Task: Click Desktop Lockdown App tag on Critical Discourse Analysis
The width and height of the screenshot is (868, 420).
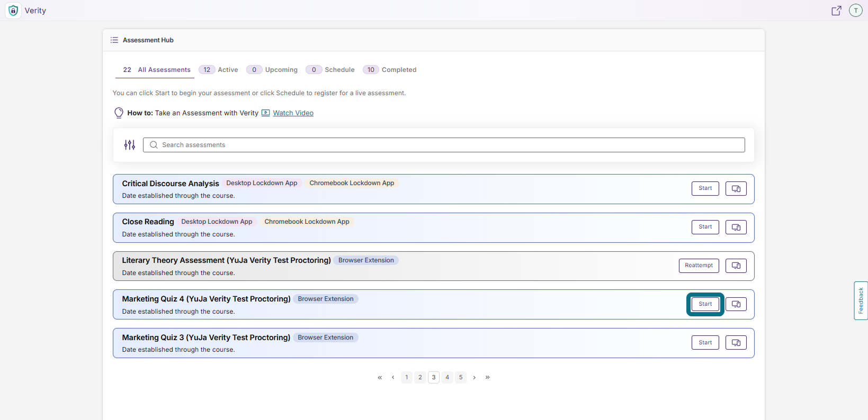Action: pyautogui.click(x=262, y=183)
